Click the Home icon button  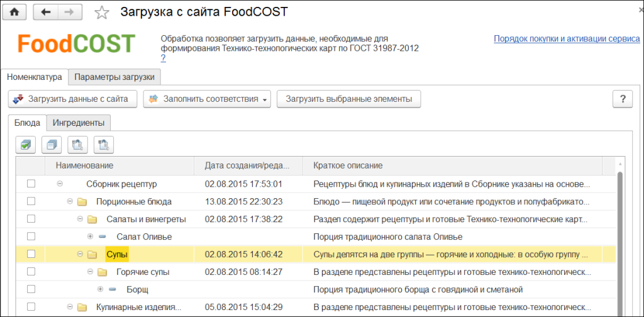(14, 12)
